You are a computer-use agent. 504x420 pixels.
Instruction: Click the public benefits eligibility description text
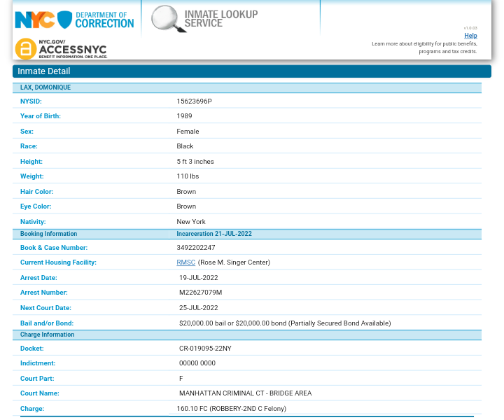tap(424, 48)
